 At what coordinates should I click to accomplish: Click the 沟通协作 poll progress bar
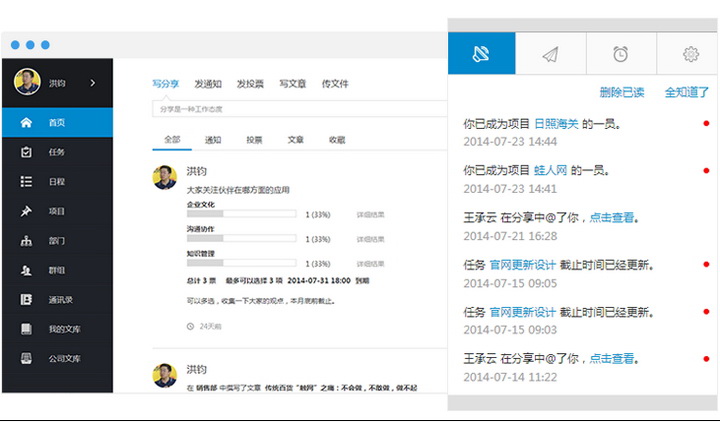pyautogui.click(x=242, y=238)
